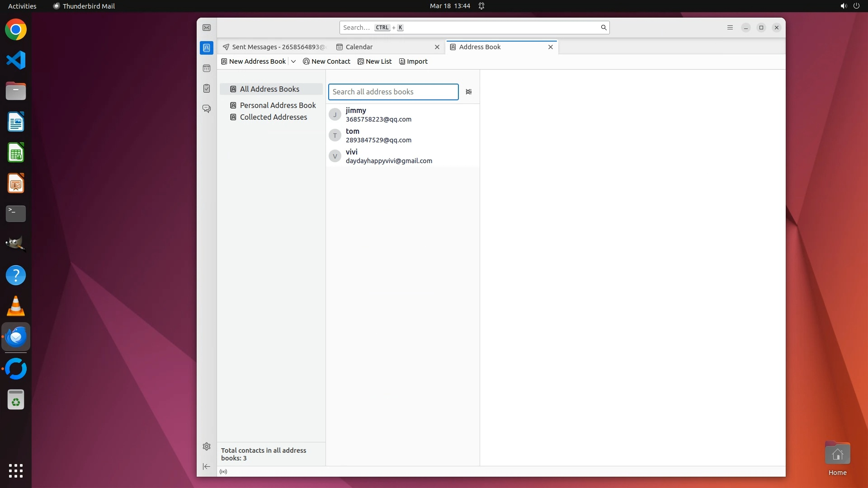The width and height of the screenshot is (868, 488).
Task: Click the global search magnifier icon
Action: [604, 28]
